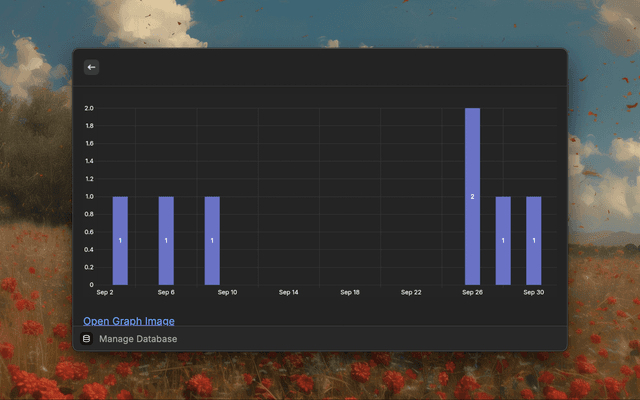
Task: Select the bar between Sep 26 and Sep 30
Action: [503, 240]
